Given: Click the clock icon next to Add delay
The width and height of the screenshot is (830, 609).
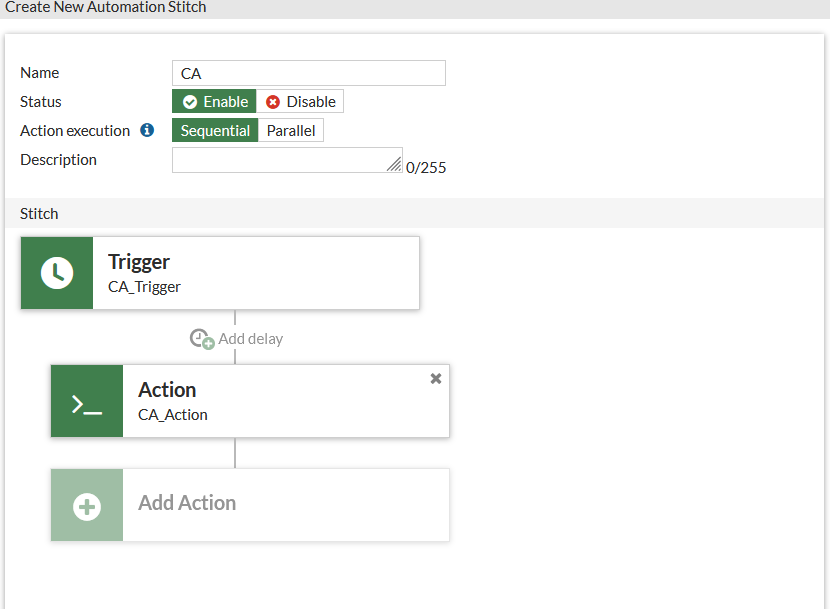Looking at the screenshot, I should click(202, 339).
